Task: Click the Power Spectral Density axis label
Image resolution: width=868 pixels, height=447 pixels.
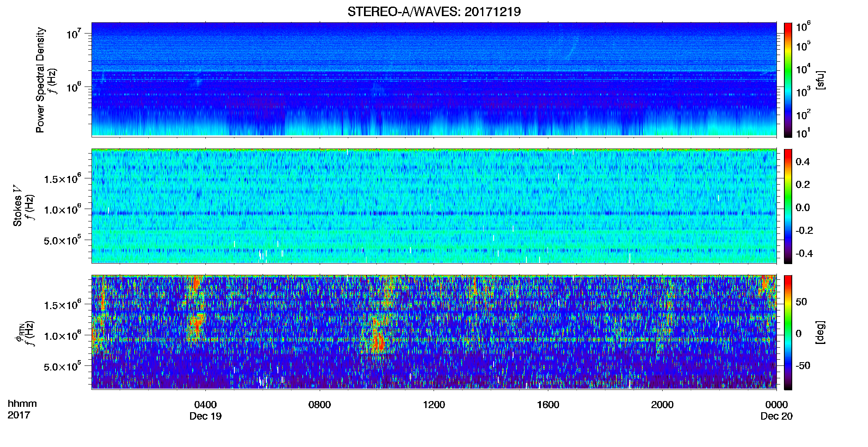Action: (40, 80)
